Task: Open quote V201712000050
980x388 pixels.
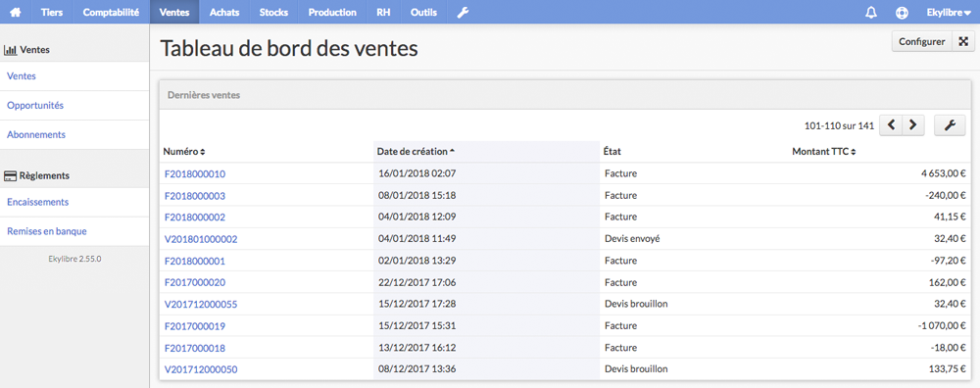Action: click(x=201, y=370)
